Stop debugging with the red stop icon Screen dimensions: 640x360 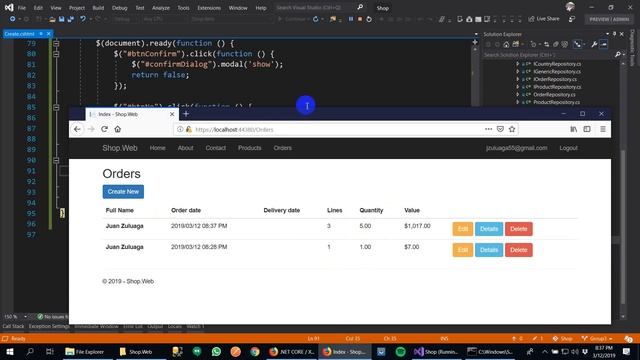360,19
